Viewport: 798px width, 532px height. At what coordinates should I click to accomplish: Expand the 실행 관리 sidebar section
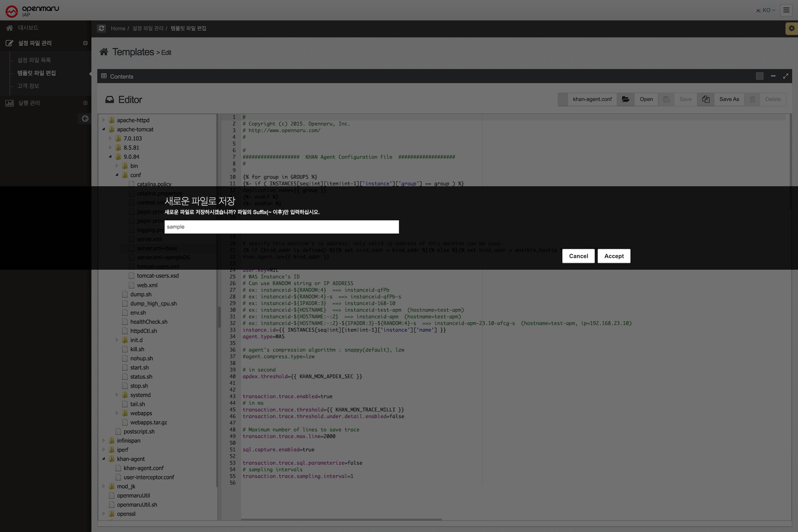pyautogui.click(x=85, y=103)
